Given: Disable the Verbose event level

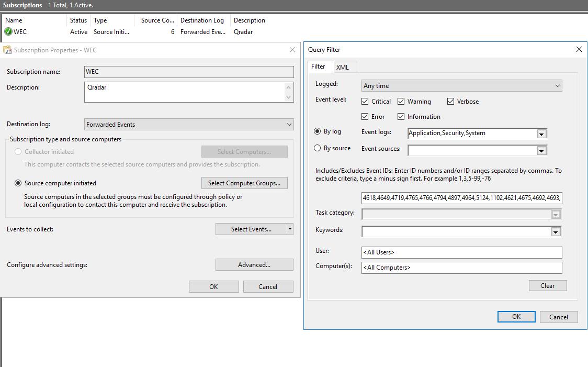Looking at the screenshot, I should [450, 101].
